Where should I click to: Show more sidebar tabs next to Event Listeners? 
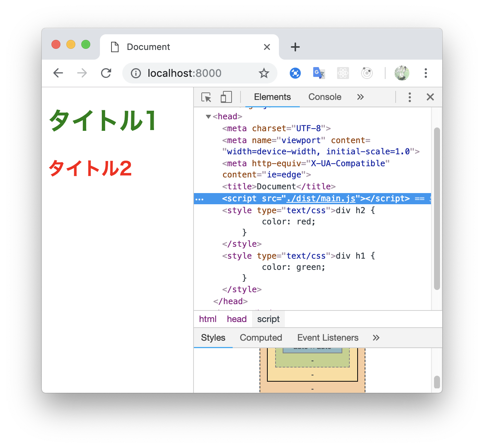(x=376, y=338)
